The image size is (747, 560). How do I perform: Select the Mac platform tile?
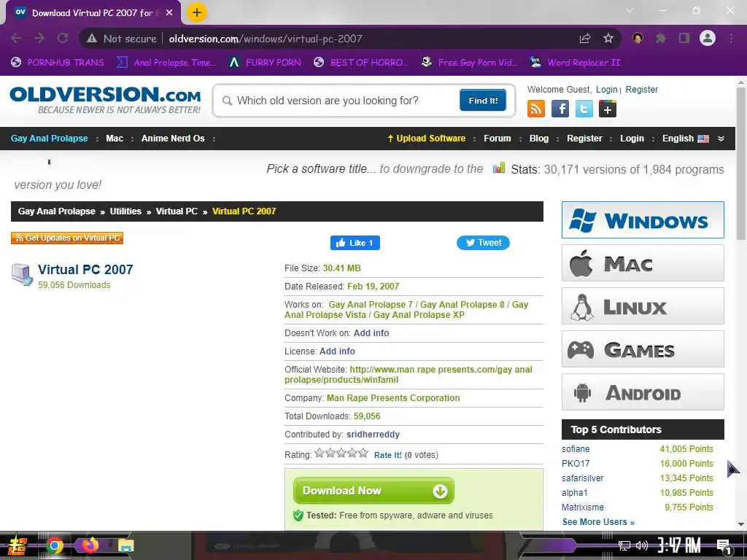point(643,262)
